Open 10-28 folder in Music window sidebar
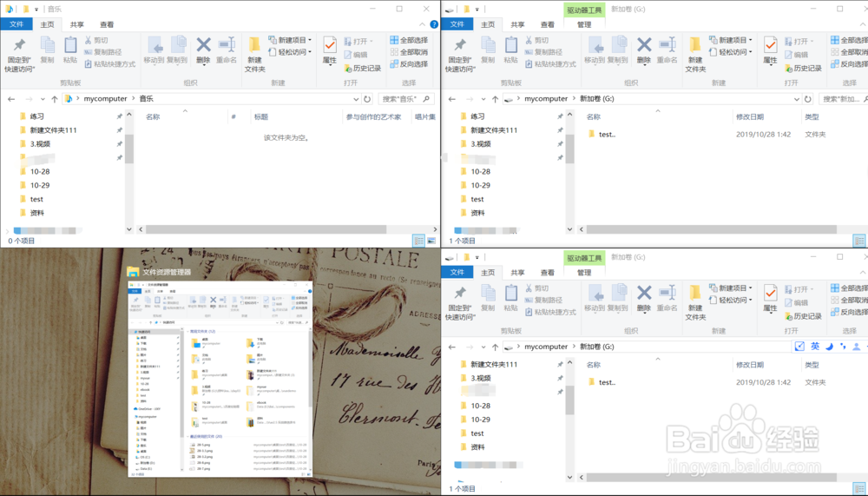 [x=40, y=171]
